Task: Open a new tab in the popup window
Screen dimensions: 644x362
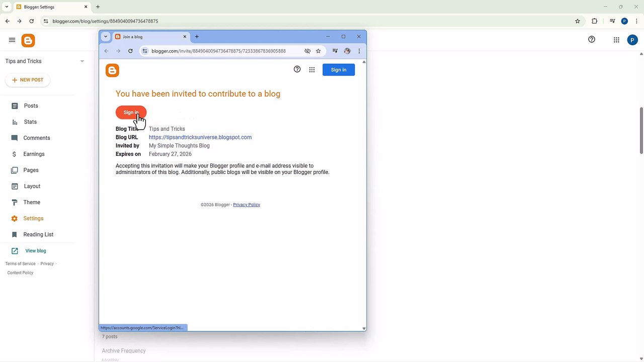Action: tap(197, 37)
